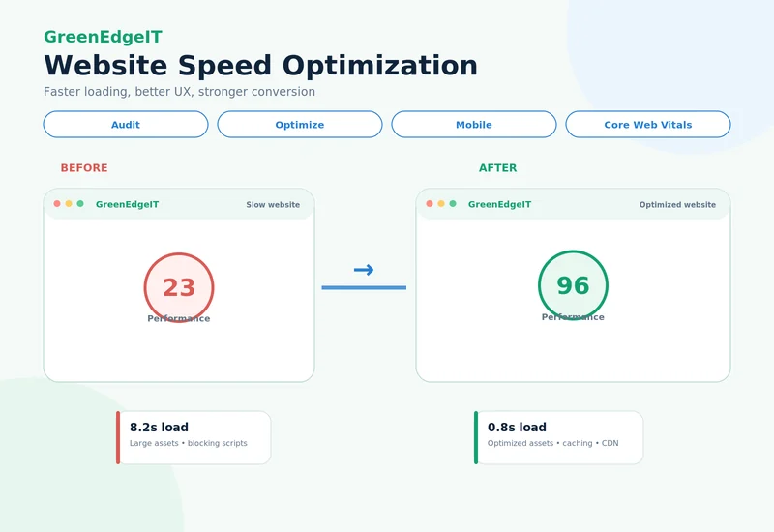Click the AFTER label
The image size is (774, 532).
497,167
